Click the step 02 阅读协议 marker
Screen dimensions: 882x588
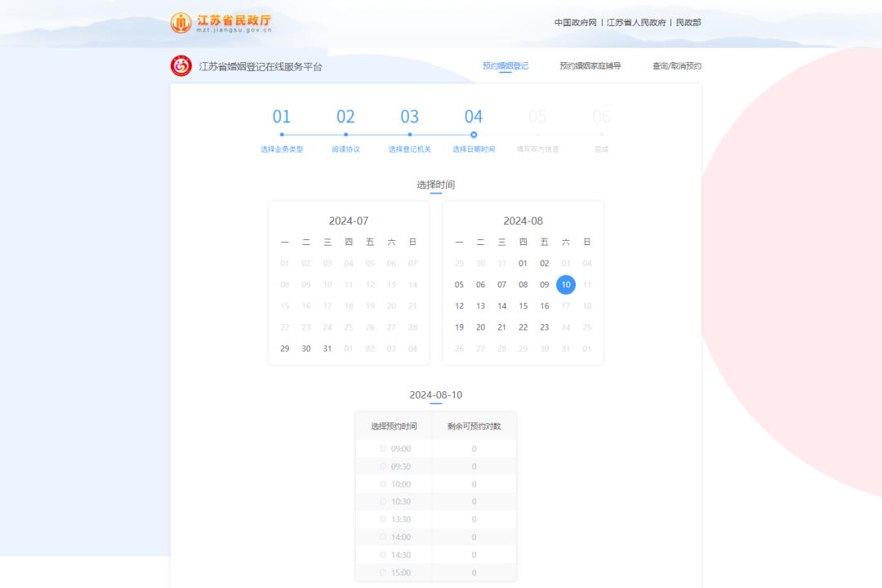point(345,135)
